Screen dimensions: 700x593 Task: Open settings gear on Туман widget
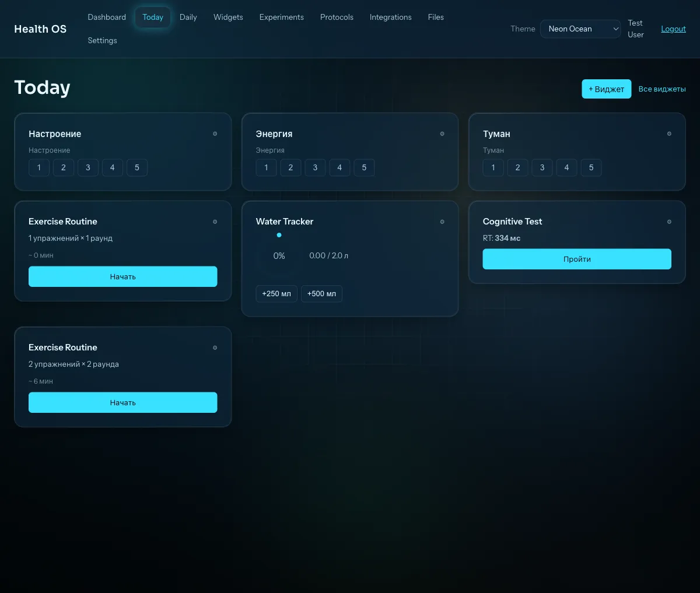pos(669,134)
